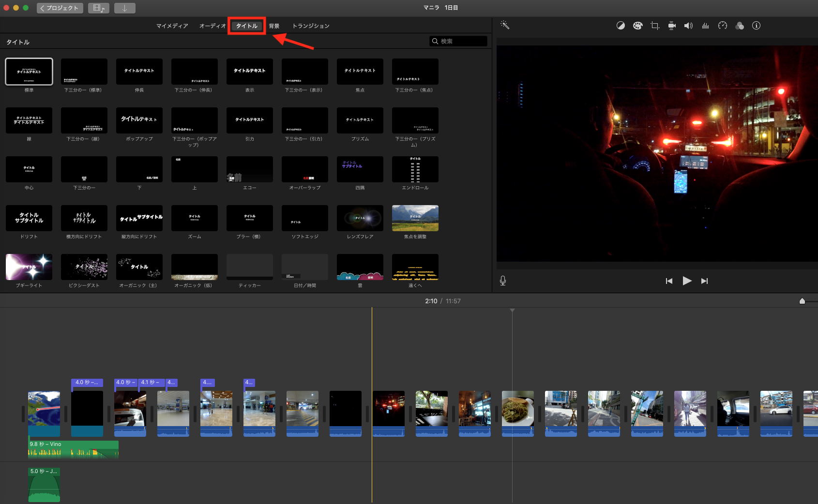818x504 pixels.
Task: Pick the 引力 title style
Action: pyautogui.click(x=250, y=120)
